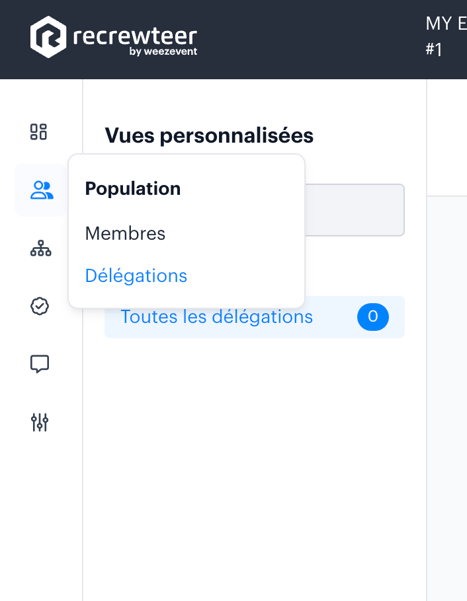The image size is (467, 601).
Task: Click the Recrewteer hexagon logo
Action: pyautogui.click(x=48, y=37)
